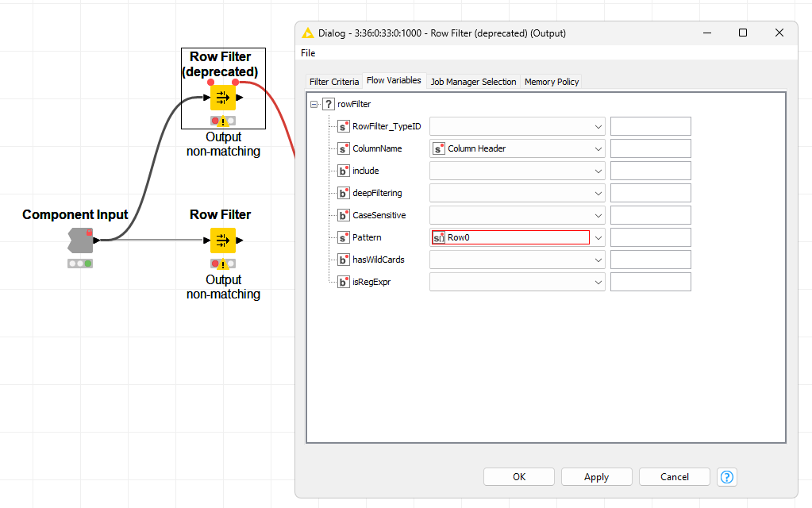Click the text field right of deepFiltering
Image resolution: width=812 pixels, height=508 pixels.
tap(650, 193)
